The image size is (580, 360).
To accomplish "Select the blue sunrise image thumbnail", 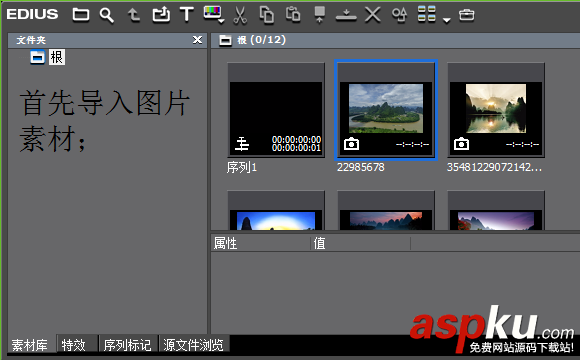I will click(276, 210).
